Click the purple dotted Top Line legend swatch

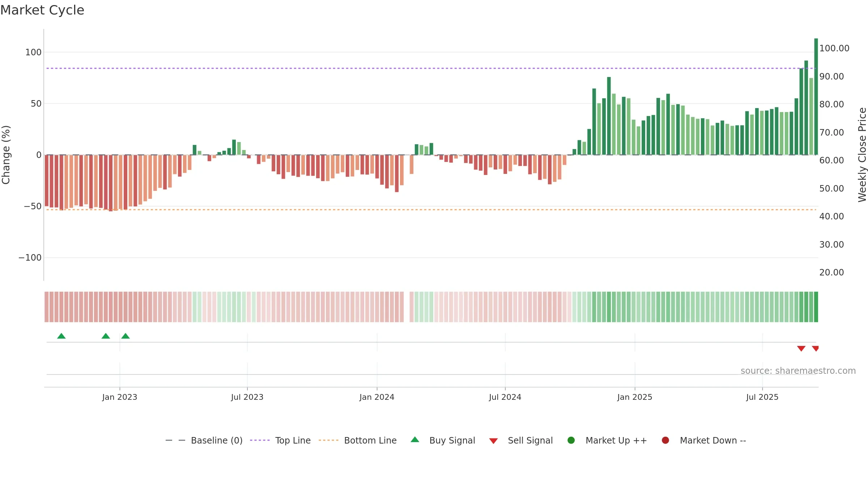click(x=260, y=440)
